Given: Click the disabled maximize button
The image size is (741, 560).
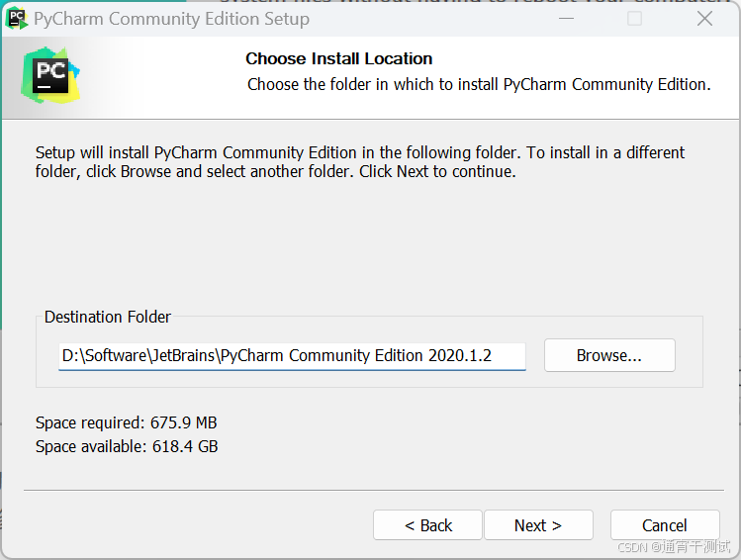Looking at the screenshot, I should 635,19.
